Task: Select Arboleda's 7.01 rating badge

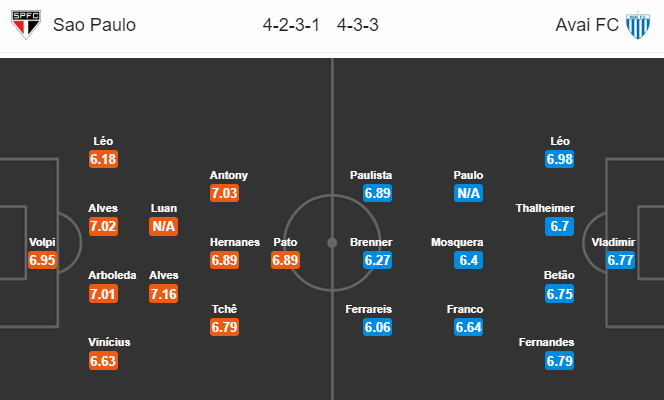Action: click(x=103, y=294)
